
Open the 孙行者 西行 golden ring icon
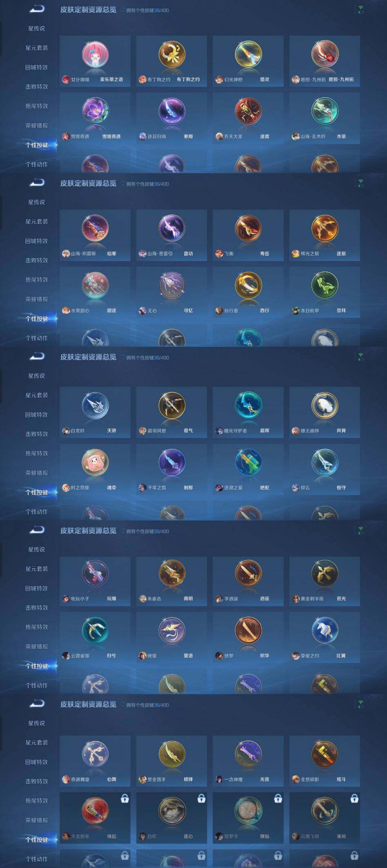[248, 285]
